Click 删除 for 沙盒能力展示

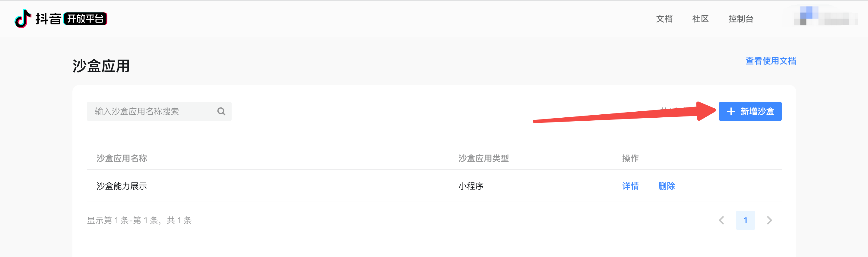coord(666,186)
